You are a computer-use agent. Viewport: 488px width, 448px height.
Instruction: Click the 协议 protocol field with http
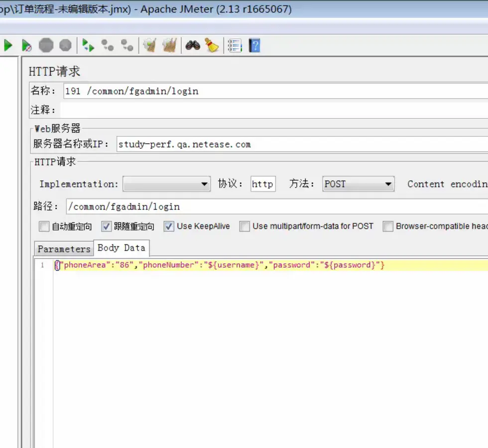(263, 184)
